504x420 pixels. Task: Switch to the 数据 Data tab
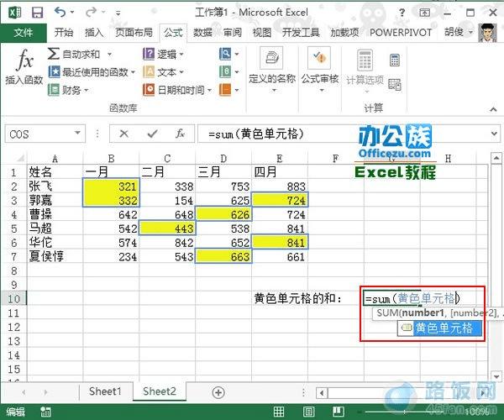pos(202,33)
